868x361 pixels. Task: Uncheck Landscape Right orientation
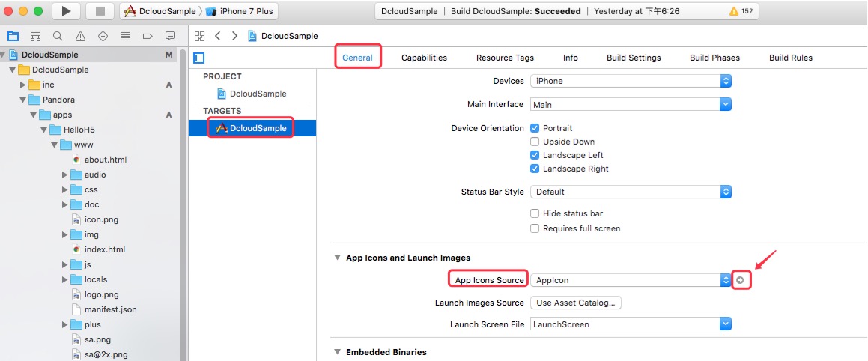tap(535, 169)
